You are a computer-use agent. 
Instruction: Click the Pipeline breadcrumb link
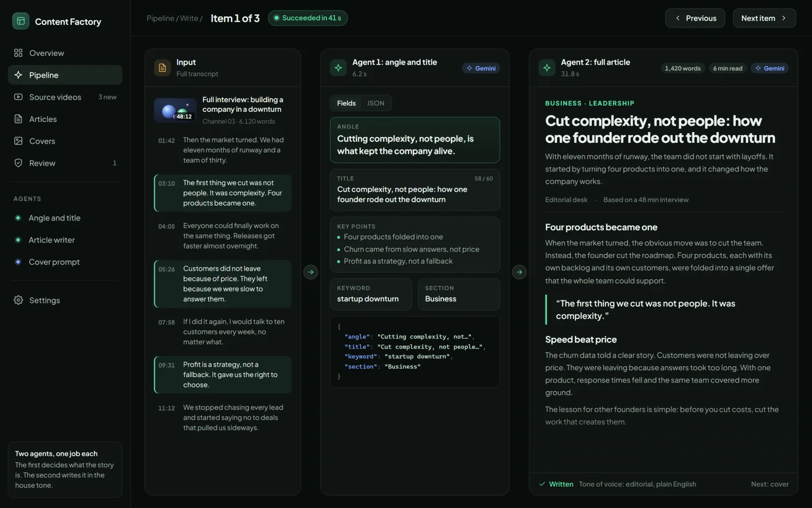click(160, 18)
